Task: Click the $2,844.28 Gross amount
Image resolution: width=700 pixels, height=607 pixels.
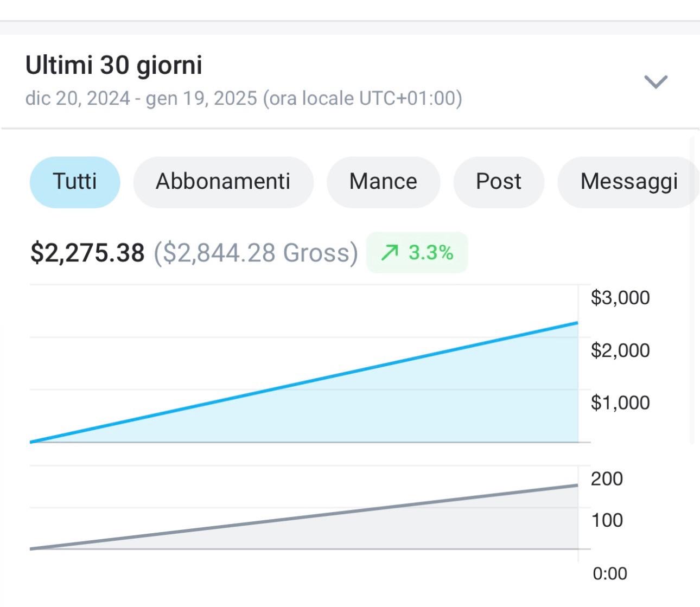Action: (256, 253)
